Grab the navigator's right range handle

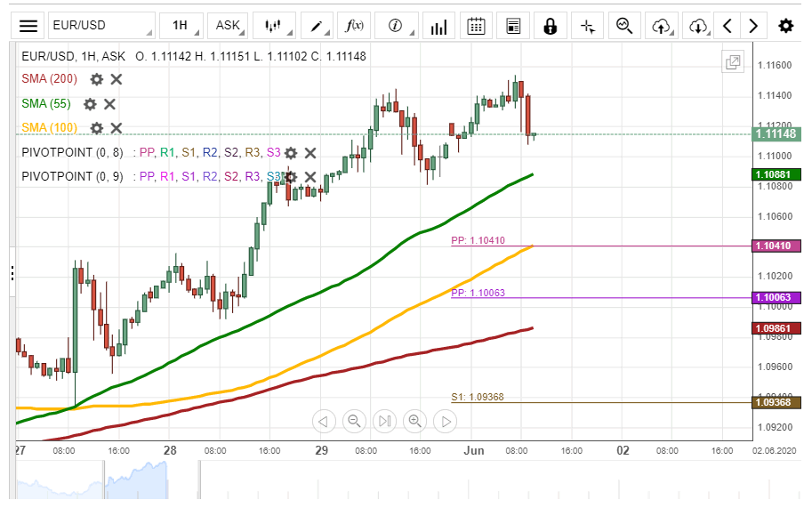tap(199, 480)
